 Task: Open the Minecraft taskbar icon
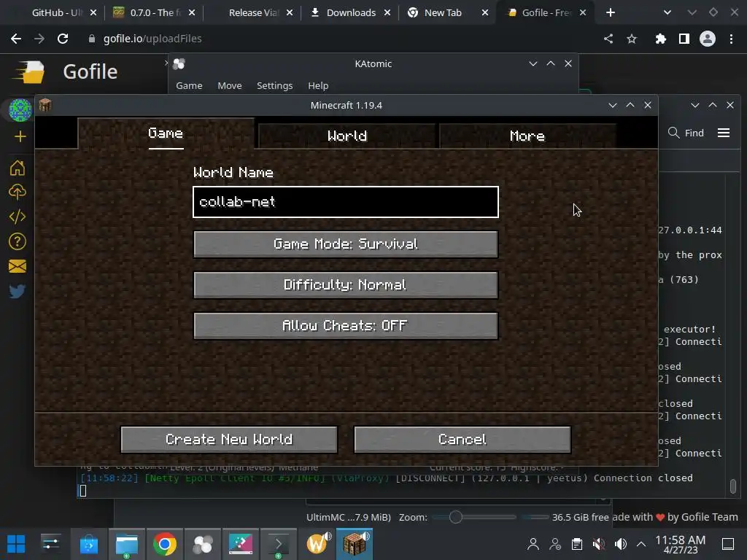355,544
